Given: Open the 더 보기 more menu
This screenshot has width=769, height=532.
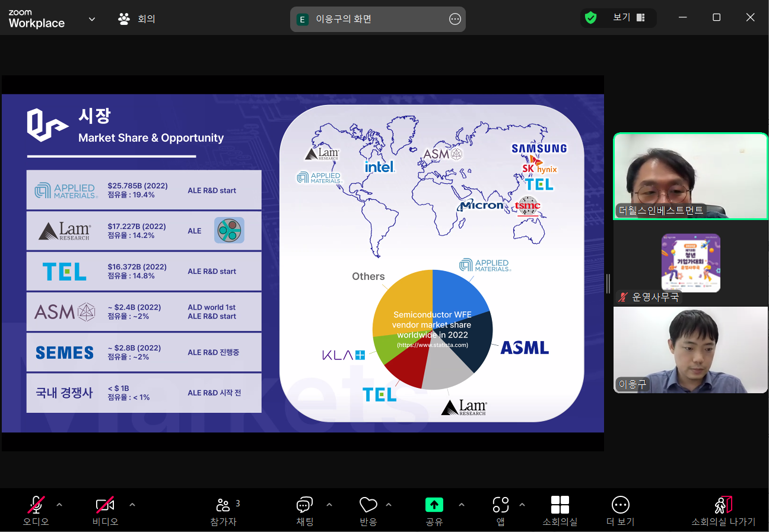Looking at the screenshot, I should tap(621, 511).
